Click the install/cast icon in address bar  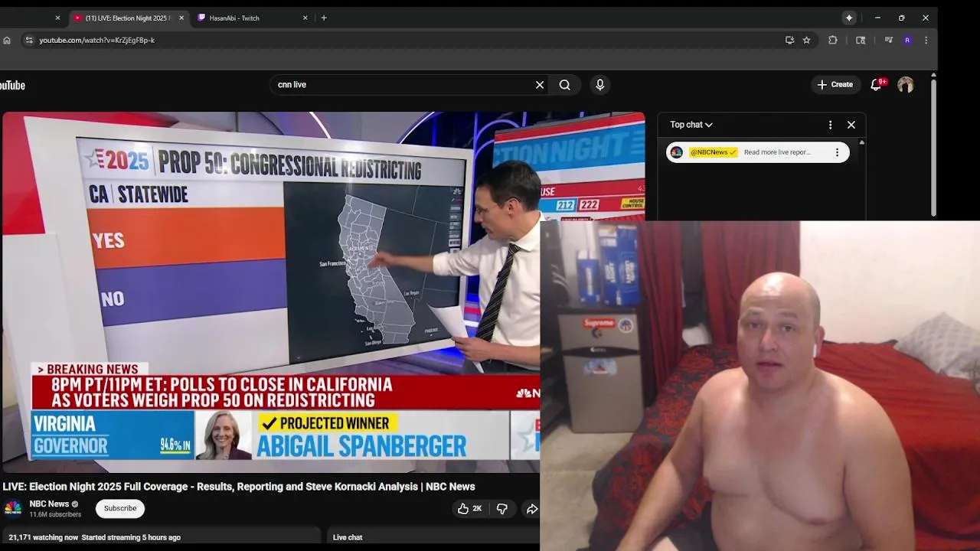coord(789,41)
